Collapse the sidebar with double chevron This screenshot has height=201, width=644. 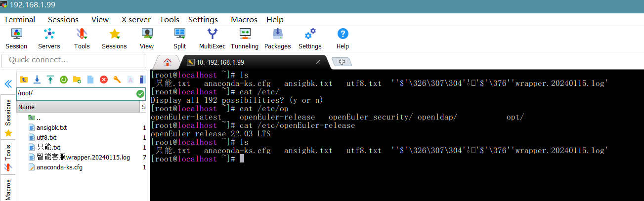[x=8, y=84]
